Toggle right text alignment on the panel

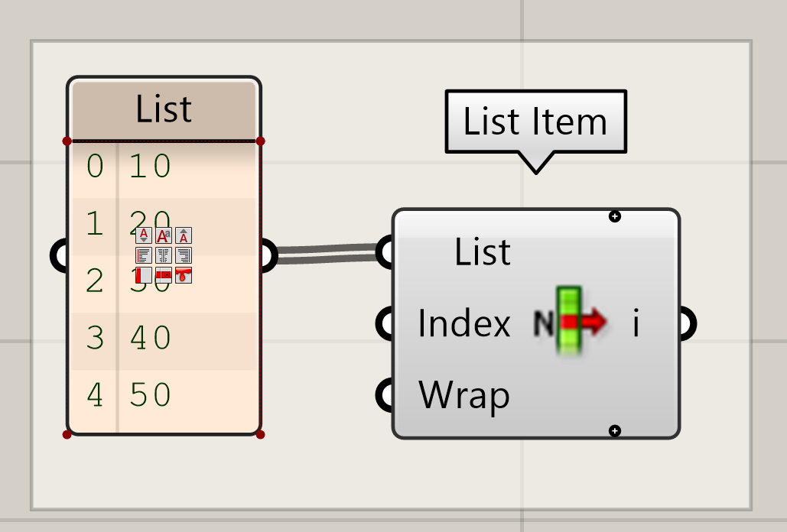[x=184, y=255]
